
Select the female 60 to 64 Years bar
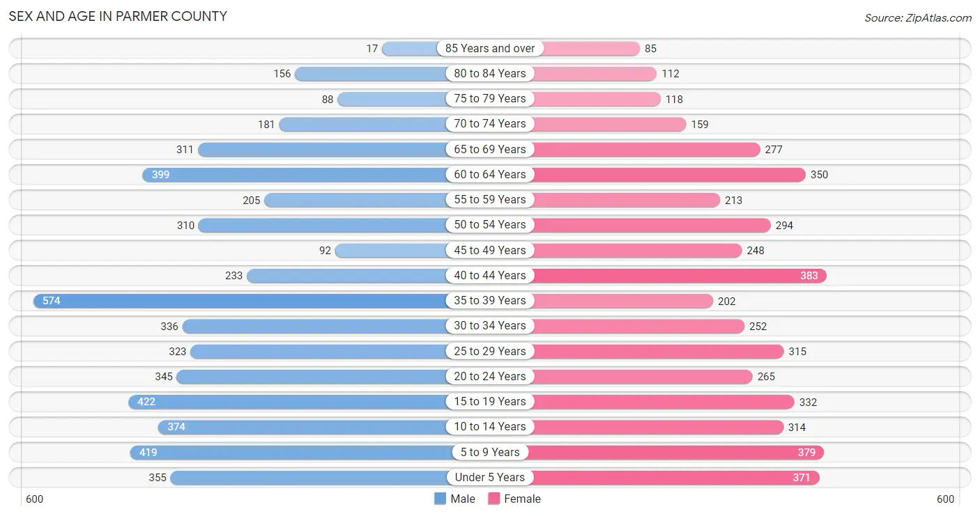[x=669, y=175]
